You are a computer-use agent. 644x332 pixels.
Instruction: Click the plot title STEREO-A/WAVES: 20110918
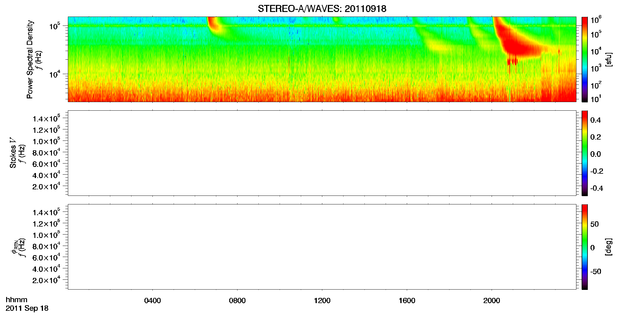pyautogui.click(x=322, y=9)
